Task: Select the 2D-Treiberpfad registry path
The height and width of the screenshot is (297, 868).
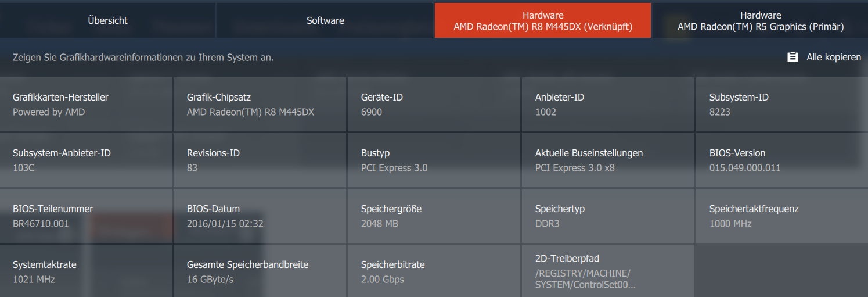Action: [585, 280]
